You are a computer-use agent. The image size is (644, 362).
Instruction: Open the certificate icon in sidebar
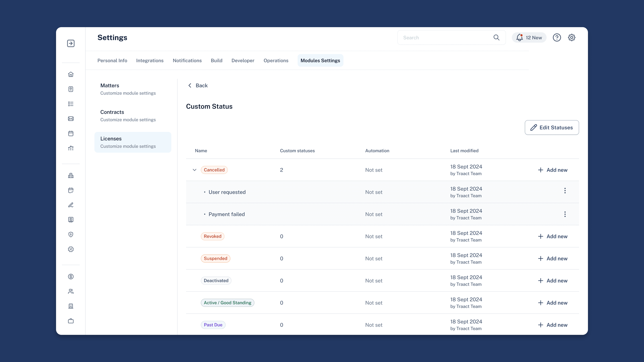point(71,220)
